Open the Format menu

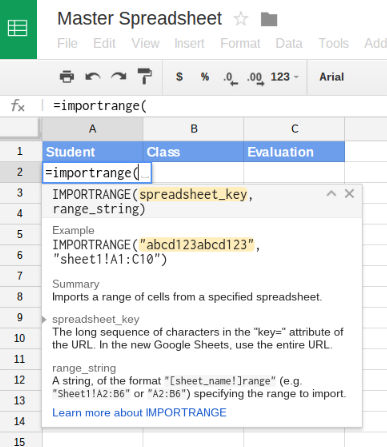tap(240, 43)
